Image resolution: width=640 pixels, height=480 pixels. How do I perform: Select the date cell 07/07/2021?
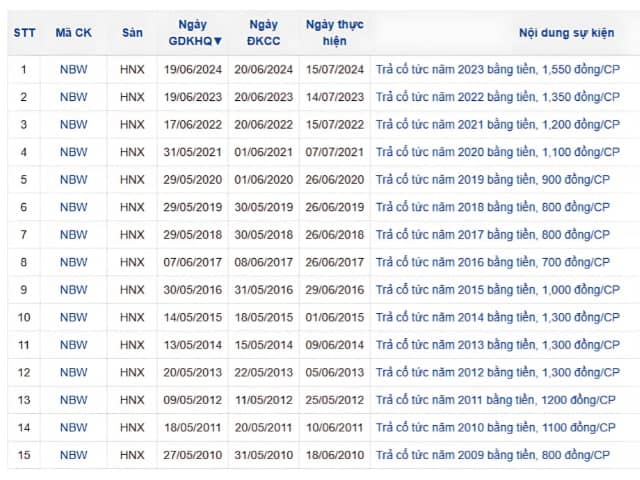[335, 152]
